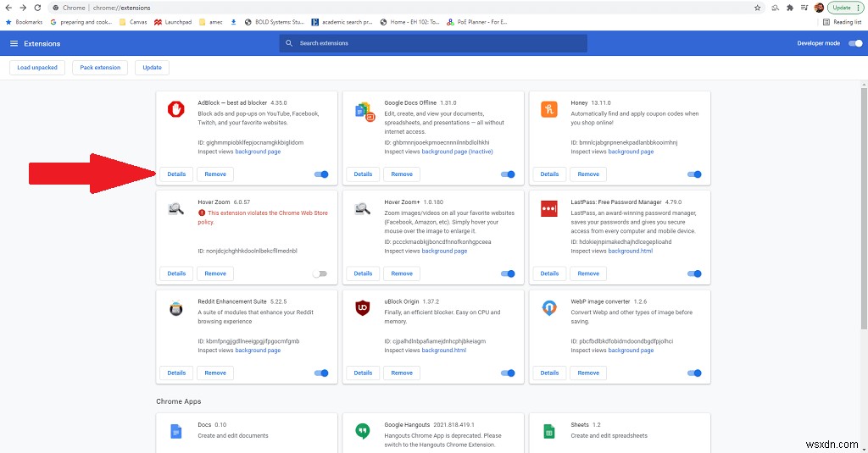Click the Hover Zoom magnifier icon
This screenshot has height=453, width=868.
[176, 209]
